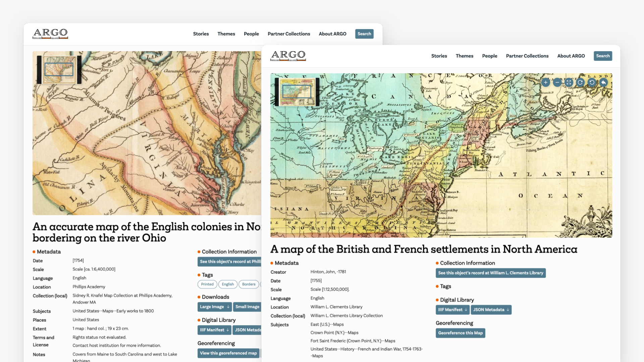This screenshot has width=644, height=362.
Task: Click the title 'A map of the British and French settlements'
Action: click(x=424, y=249)
